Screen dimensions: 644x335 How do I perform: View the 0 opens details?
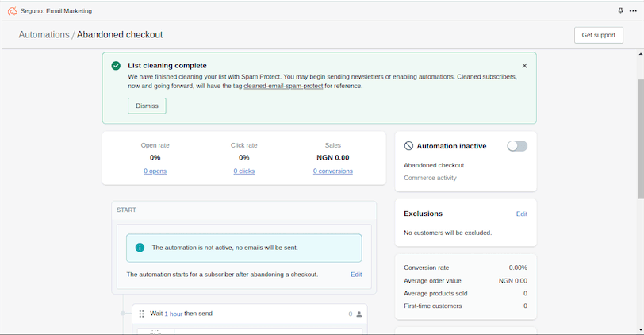tap(155, 171)
